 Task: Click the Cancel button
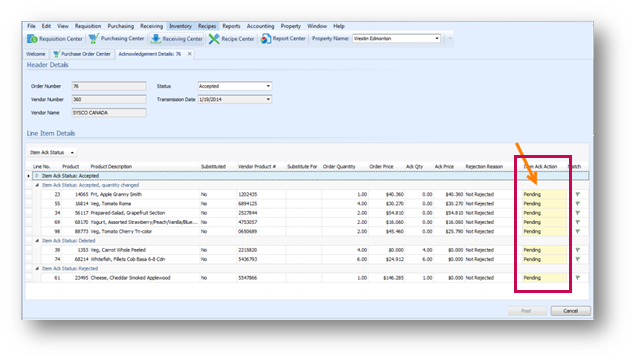click(x=570, y=311)
